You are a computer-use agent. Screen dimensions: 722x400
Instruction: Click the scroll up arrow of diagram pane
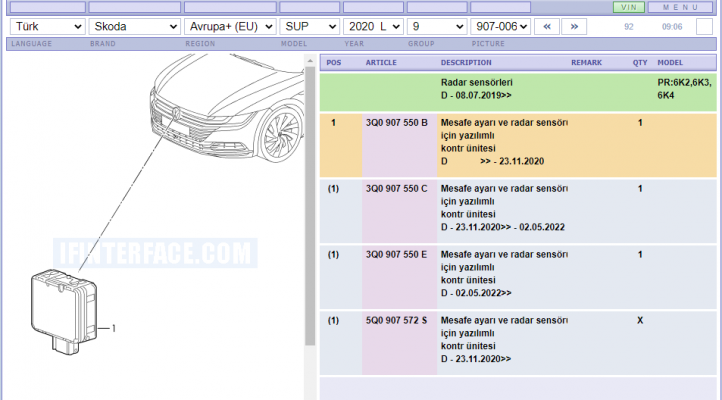[x=310, y=61]
